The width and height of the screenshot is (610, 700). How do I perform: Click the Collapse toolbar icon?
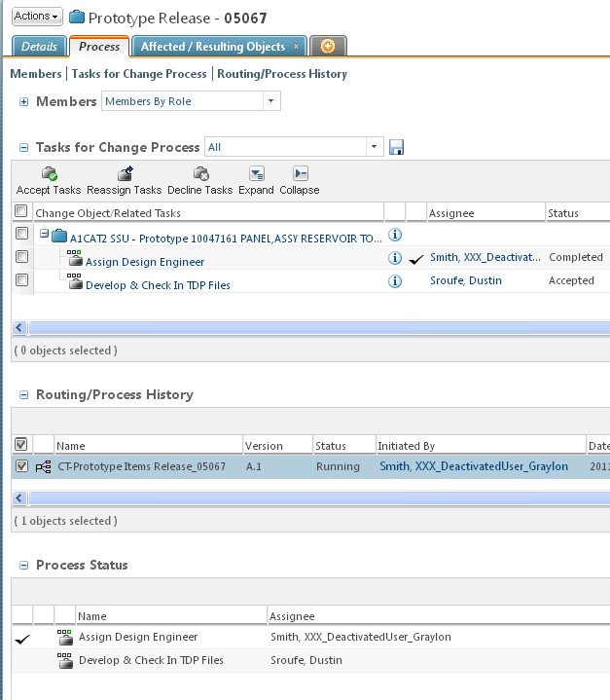tap(300, 174)
